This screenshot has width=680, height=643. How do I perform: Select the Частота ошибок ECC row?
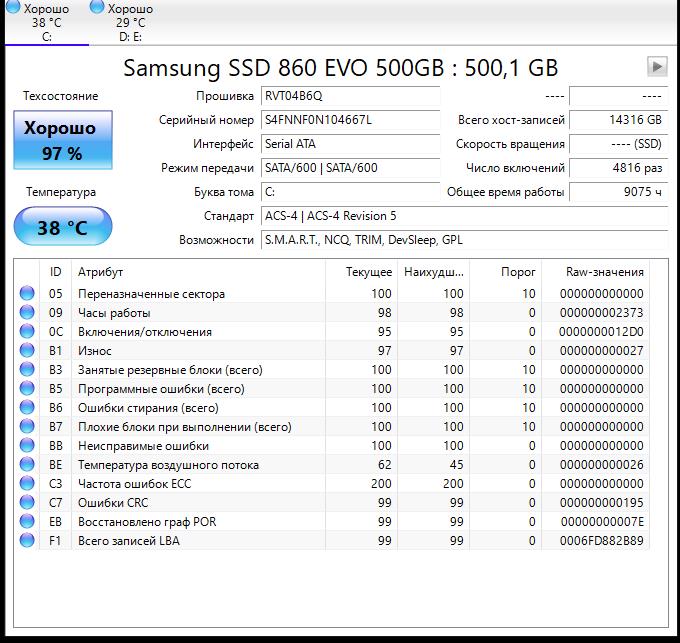(x=332, y=484)
